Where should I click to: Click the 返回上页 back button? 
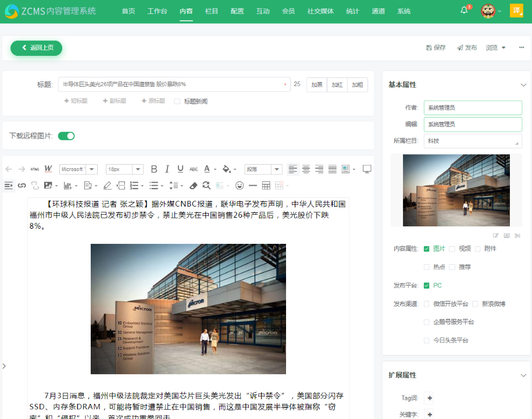[x=36, y=48]
